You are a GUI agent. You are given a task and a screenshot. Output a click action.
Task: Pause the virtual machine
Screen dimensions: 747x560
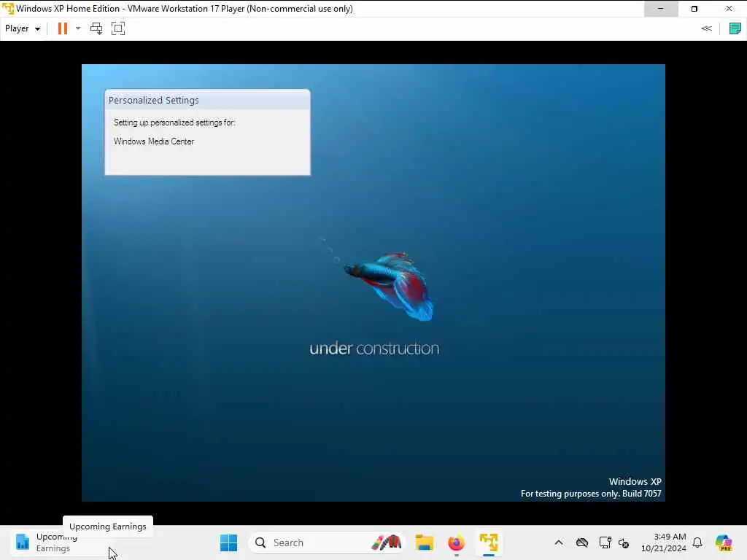(63, 28)
